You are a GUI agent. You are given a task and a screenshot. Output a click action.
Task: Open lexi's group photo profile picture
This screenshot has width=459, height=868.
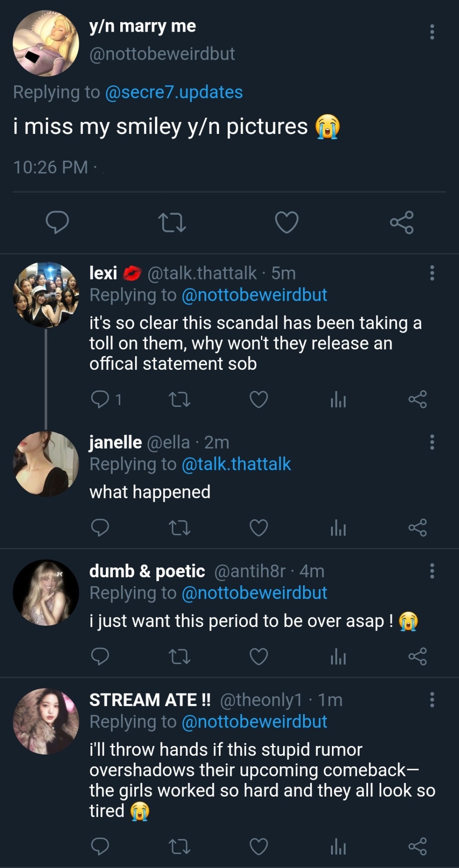click(46, 295)
